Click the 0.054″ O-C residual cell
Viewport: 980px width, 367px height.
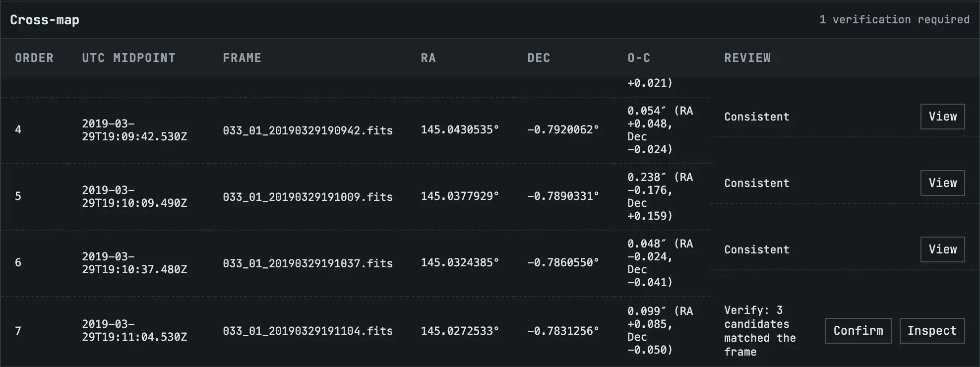[x=660, y=130]
